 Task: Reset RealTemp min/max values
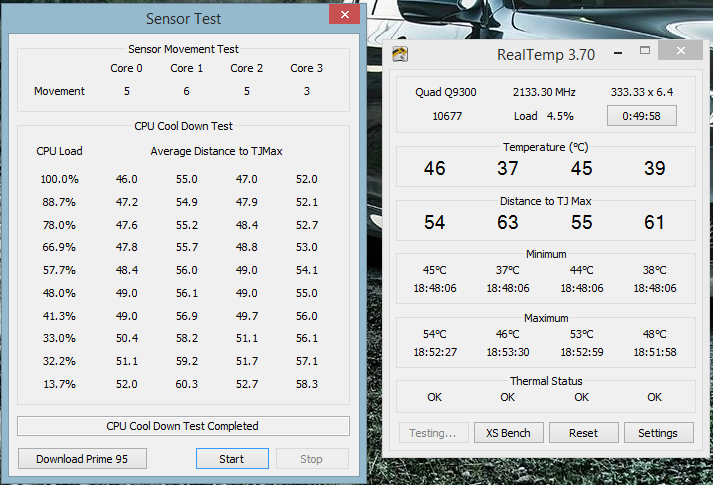583,433
